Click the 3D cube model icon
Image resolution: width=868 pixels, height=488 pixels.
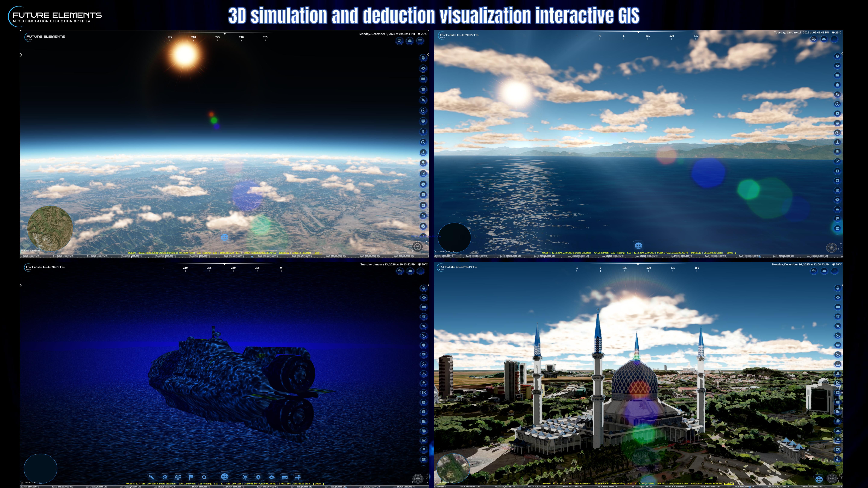165,477
